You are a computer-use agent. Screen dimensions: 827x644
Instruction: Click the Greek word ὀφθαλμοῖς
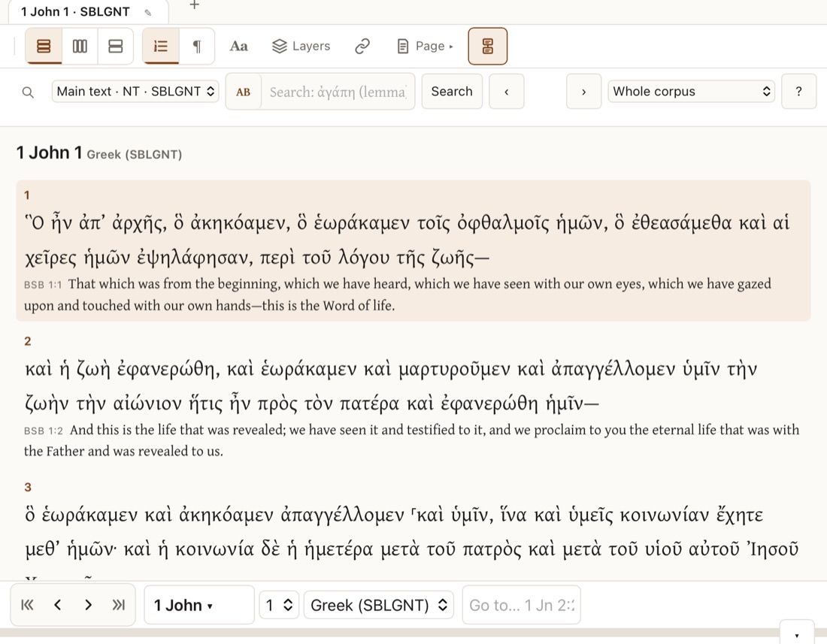point(503,223)
